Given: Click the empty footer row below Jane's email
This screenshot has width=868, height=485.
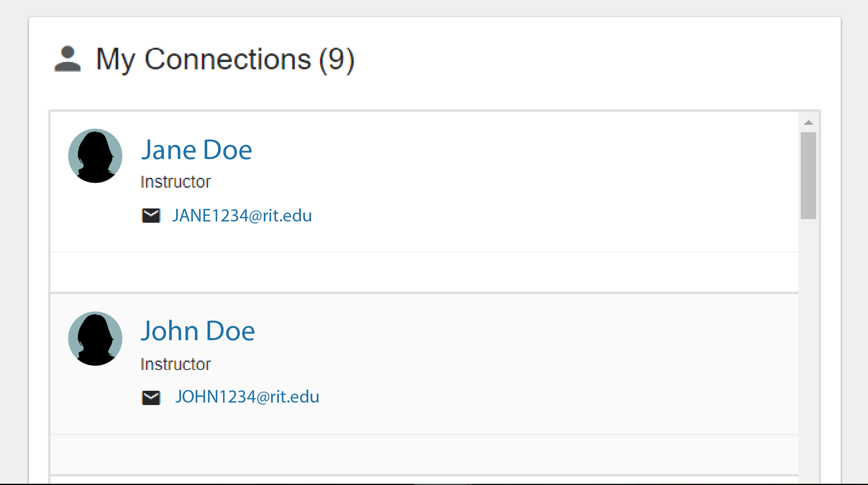Looking at the screenshot, I should pyautogui.click(x=424, y=272).
